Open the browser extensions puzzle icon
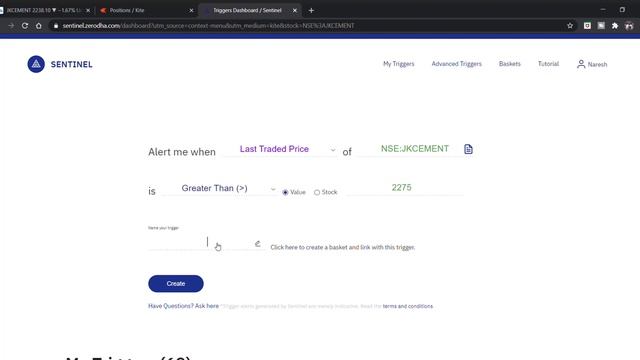This screenshot has height=360, width=640. [x=615, y=26]
